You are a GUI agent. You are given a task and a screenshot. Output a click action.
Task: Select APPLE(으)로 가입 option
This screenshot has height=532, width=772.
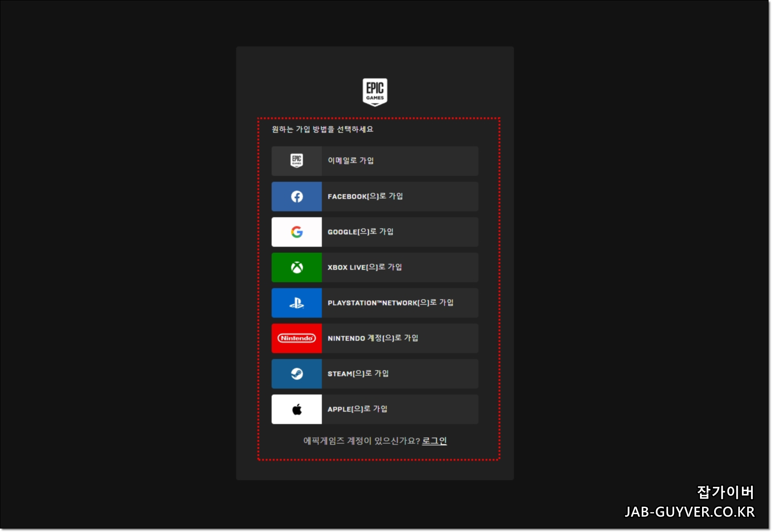click(x=375, y=409)
